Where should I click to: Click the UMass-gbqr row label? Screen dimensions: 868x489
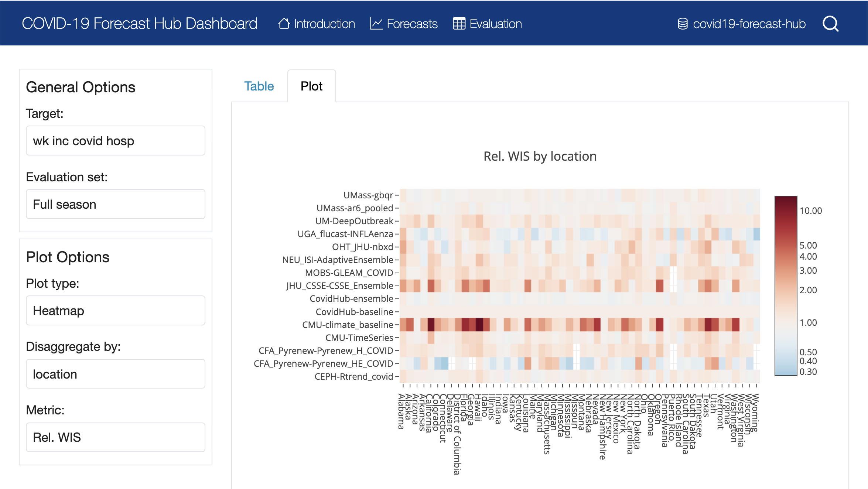tap(368, 195)
